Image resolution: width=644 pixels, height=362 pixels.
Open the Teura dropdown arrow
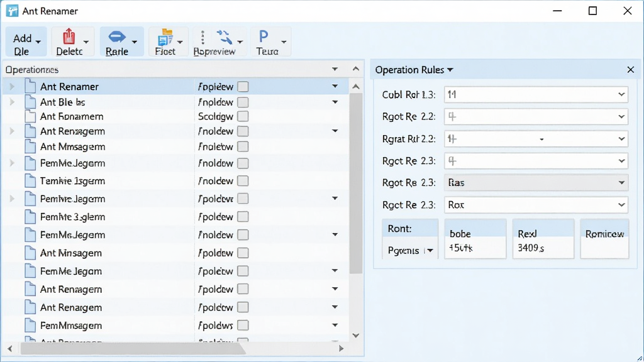click(x=284, y=42)
